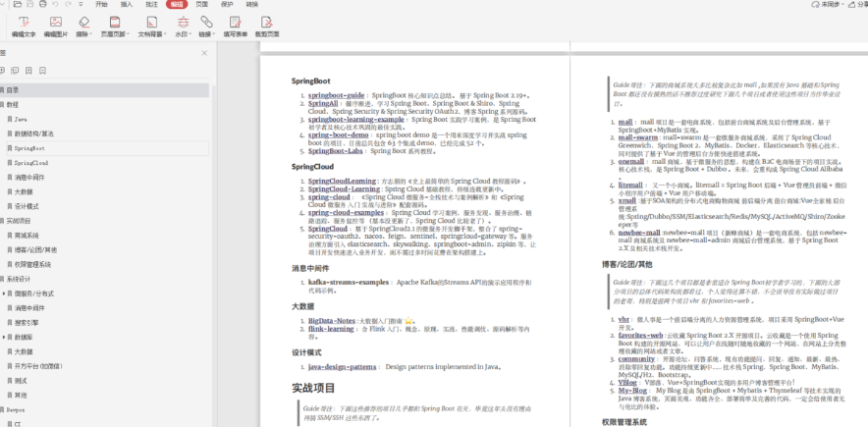
Task: Click the Open folder icon
Action: 18,4
